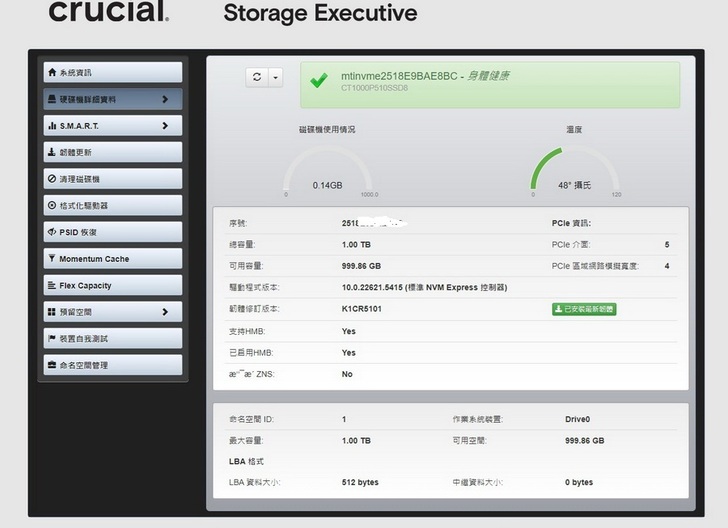
Task: Click the S.M.A.R.T. bar chart icon
Action: [52, 126]
